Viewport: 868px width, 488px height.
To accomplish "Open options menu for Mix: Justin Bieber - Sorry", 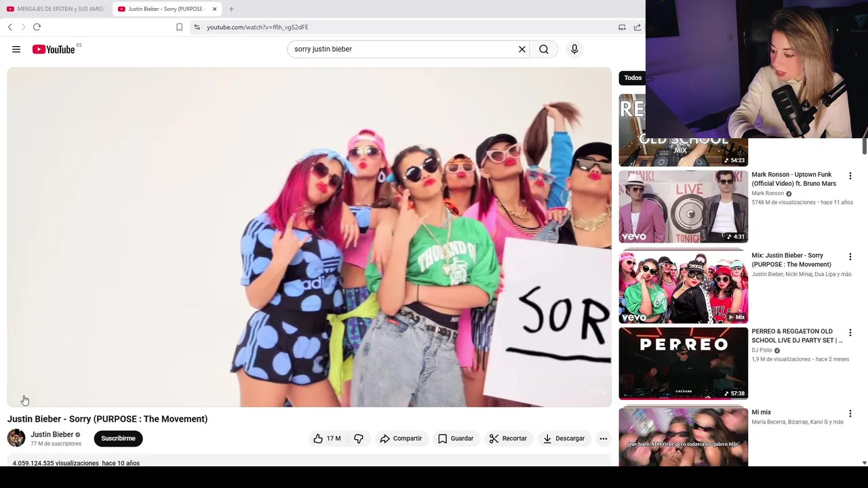I will [x=850, y=257].
